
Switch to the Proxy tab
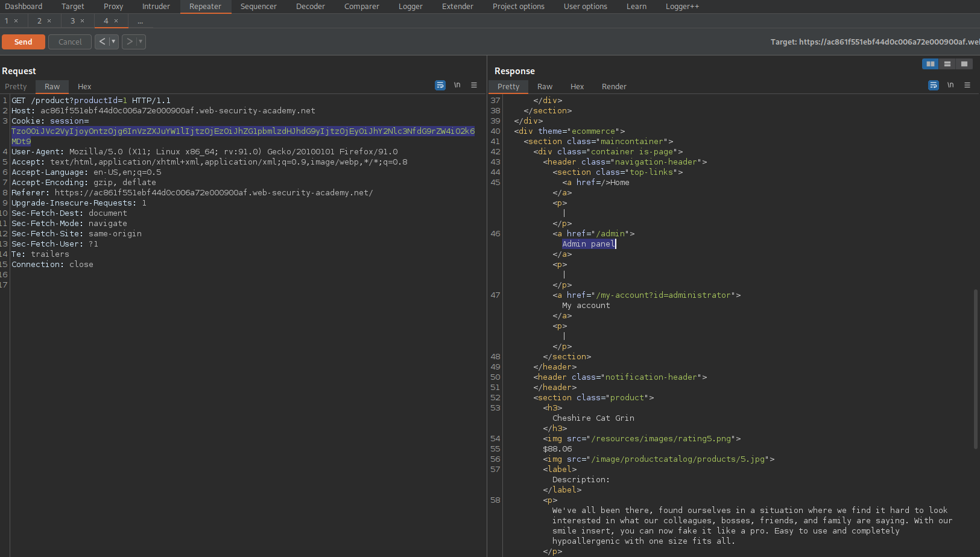click(113, 7)
